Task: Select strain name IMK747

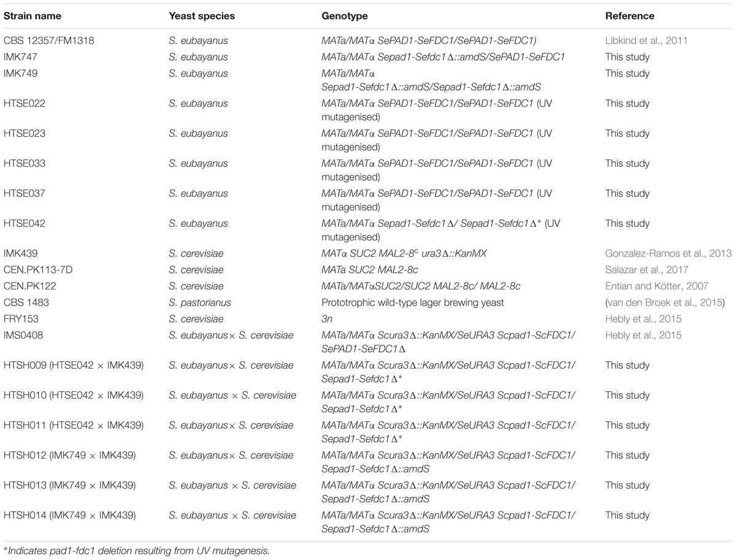Action: click(x=20, y=57)
